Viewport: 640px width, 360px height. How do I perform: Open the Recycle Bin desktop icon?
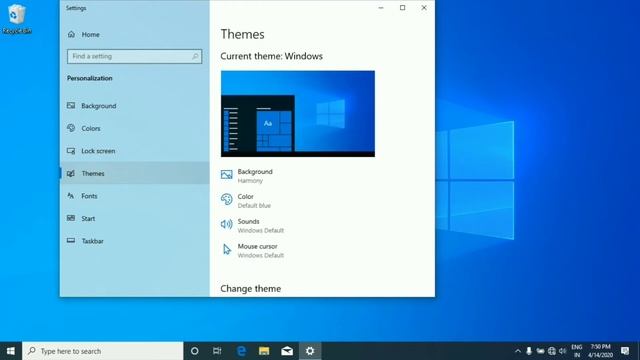(17, 19)
